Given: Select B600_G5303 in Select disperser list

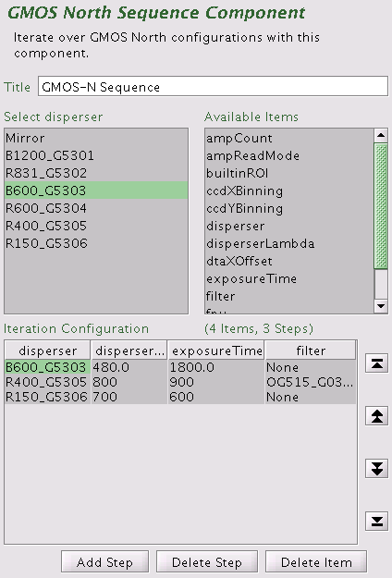Looking at the screenshot, I should (96, 191).
